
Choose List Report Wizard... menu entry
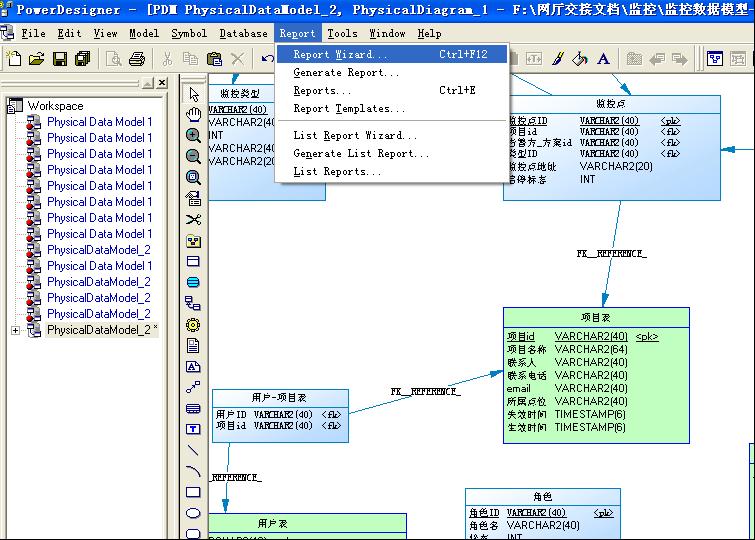[392, 136]
